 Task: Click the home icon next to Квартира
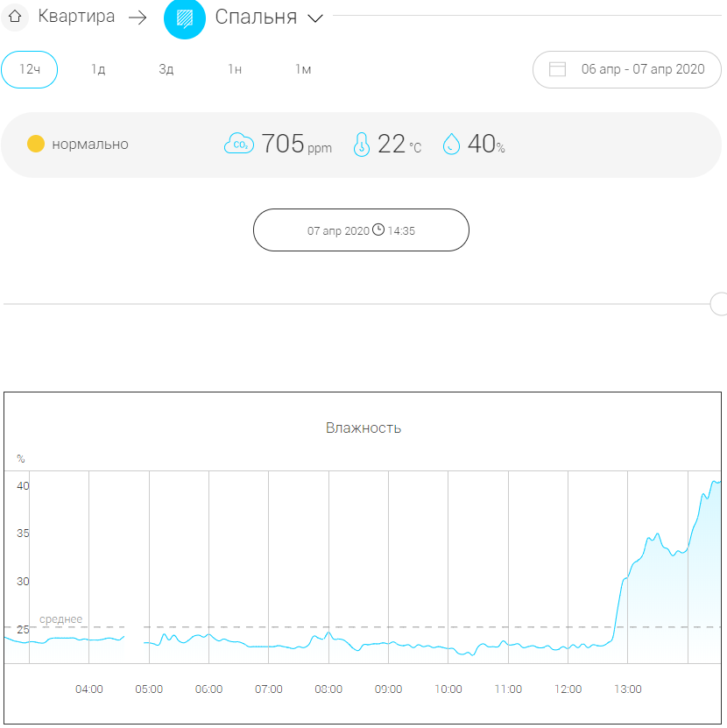pos(14,17)
